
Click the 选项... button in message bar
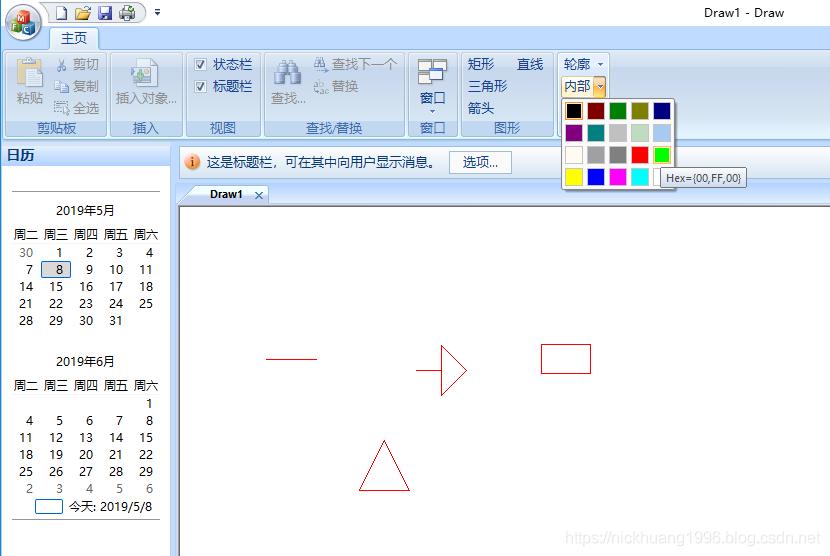click(x=480, y=163)
